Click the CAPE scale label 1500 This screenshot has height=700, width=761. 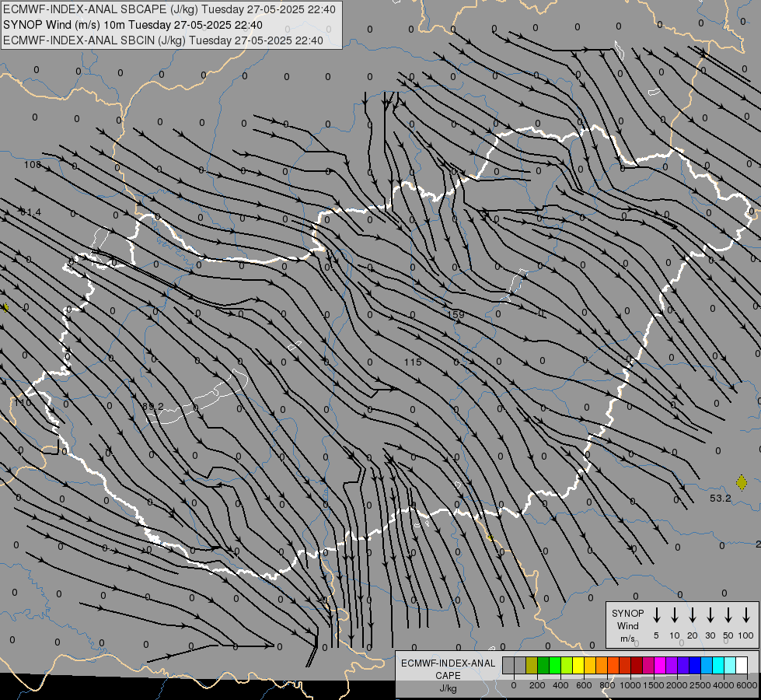pos(654,685)
